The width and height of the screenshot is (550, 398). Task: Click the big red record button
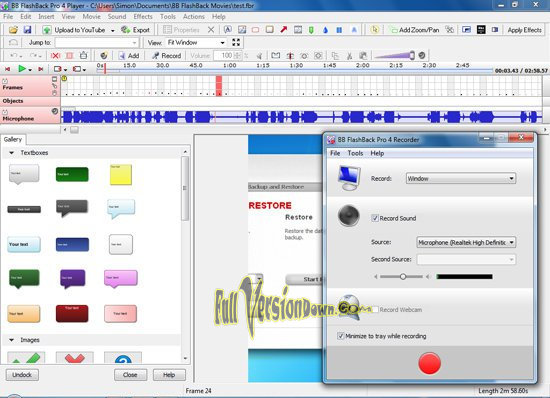tap(429, 363)
